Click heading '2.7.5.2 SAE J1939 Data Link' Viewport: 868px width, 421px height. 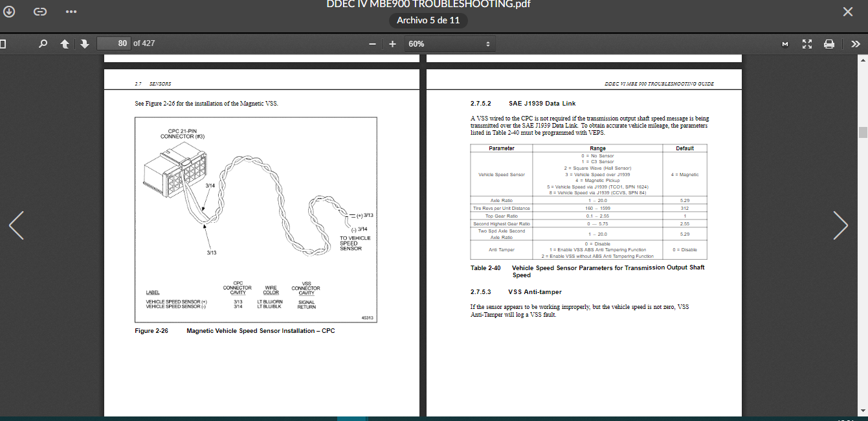(523, 103)
